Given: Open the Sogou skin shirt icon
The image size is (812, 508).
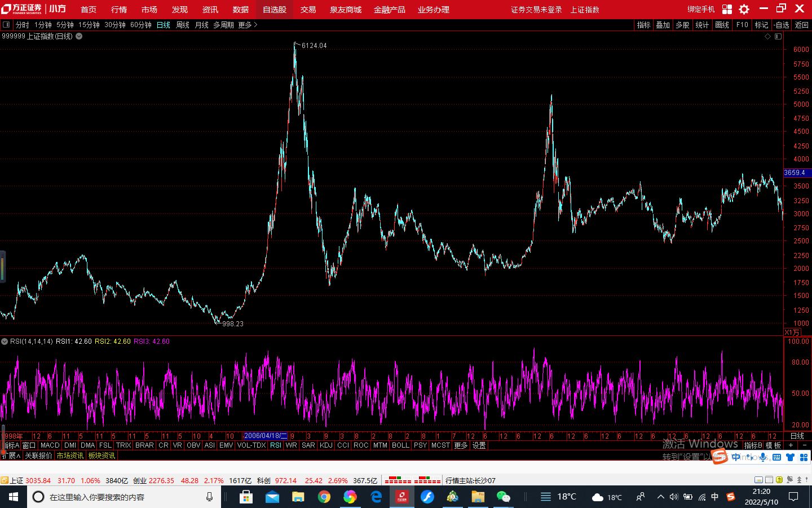Looking at the screenshot, I should (790, 457).
